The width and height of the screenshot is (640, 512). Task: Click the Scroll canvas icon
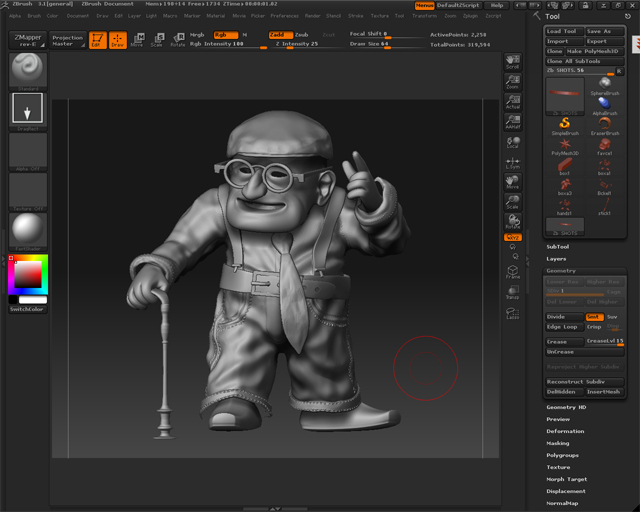(513, 62)
